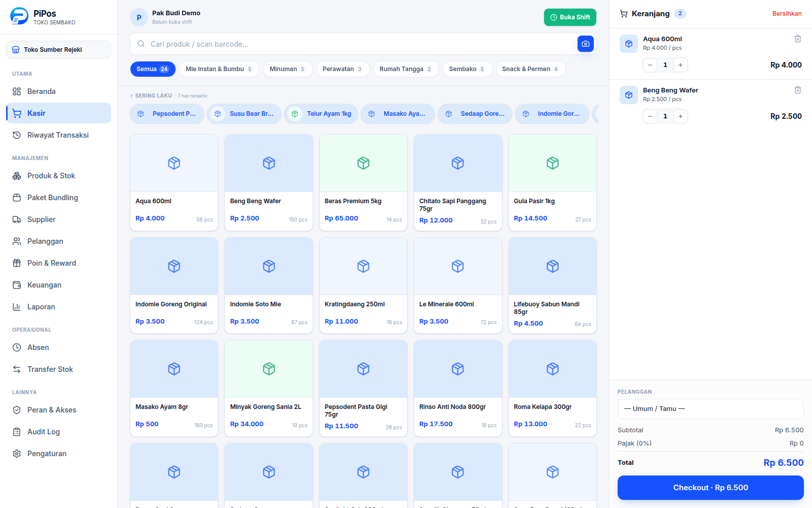Click the Pelanggan sidebar icon

point(17,241)
